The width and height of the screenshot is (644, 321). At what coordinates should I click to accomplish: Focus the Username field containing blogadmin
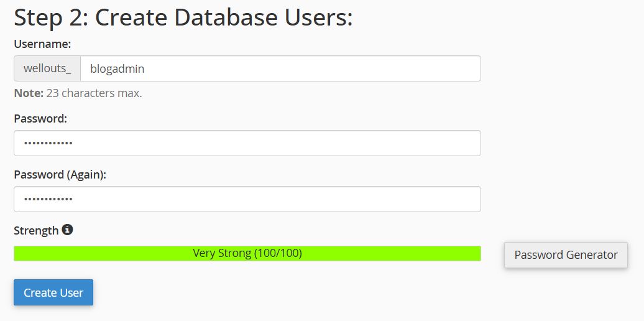point(280,68)
